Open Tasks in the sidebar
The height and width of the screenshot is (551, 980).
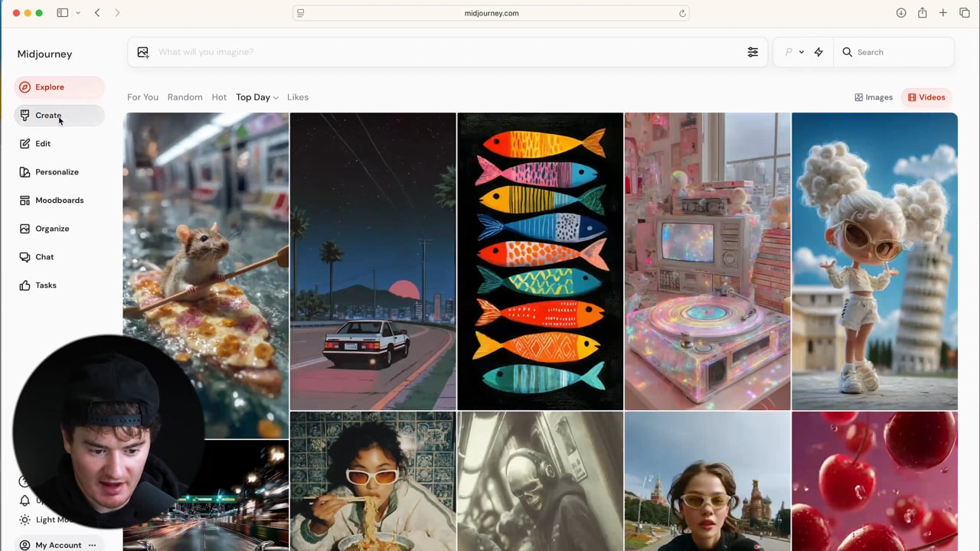click(x=59, y=285)
